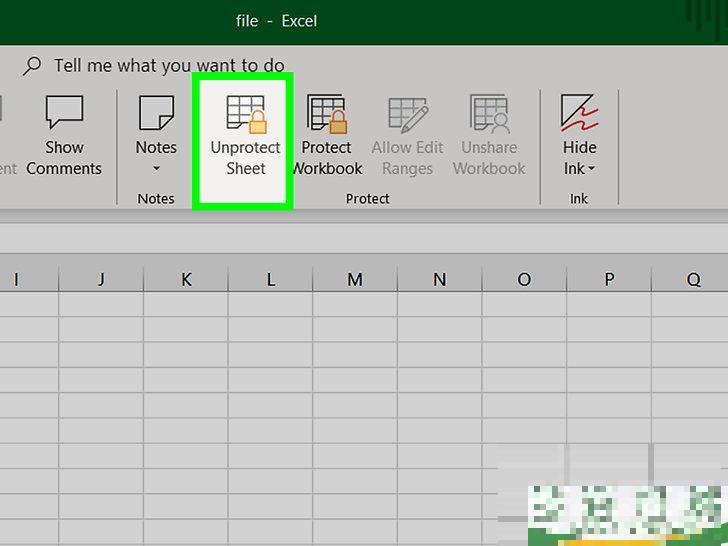Select column J header
Screen dimensions: 728x546
point(101,280)
